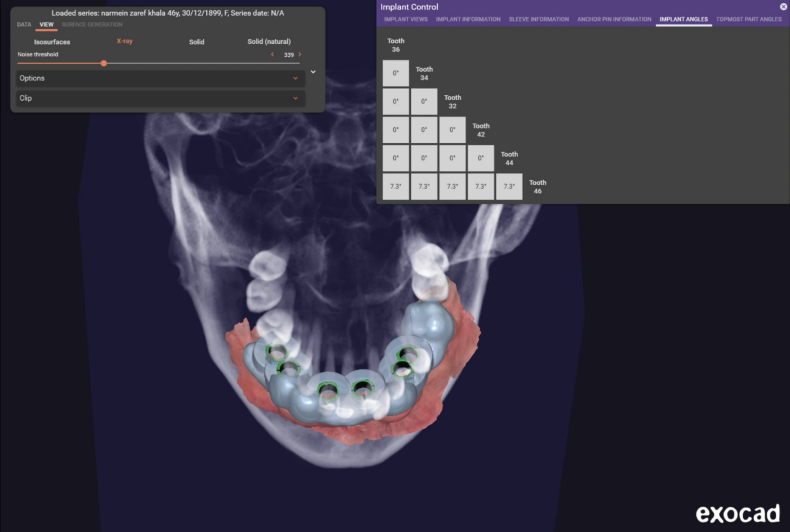This screenshot has width=790, height=532.
Task: Click the exocad logo
Action: tap(738, 513)
